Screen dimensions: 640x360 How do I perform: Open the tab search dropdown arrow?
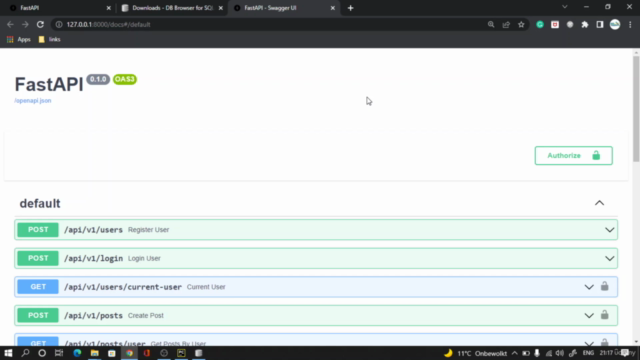(x=565, y=7)
